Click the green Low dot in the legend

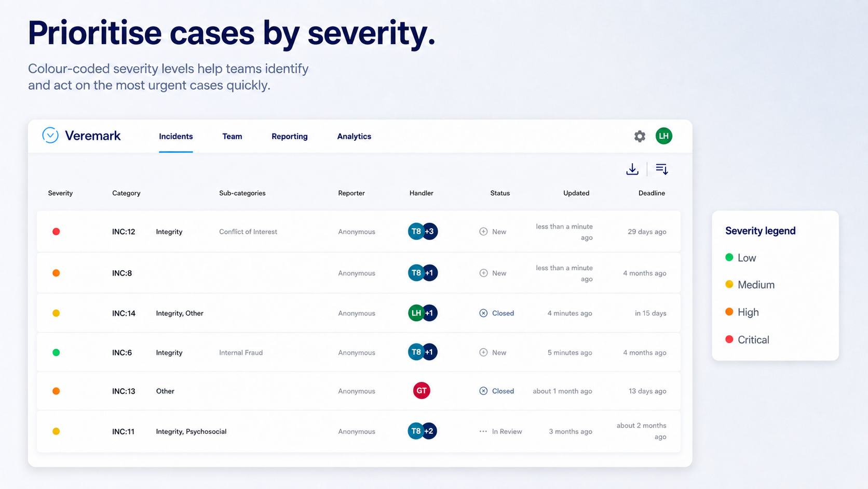point(729,257)
